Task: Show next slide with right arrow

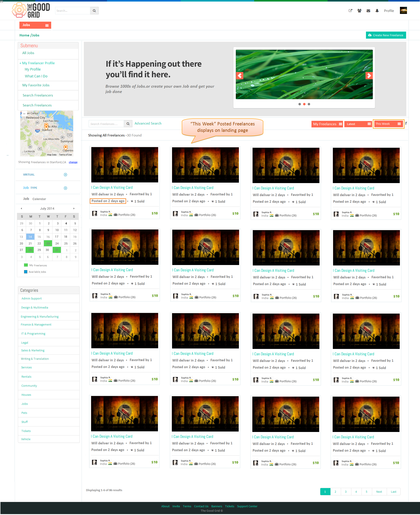Action: click(369, 76)
